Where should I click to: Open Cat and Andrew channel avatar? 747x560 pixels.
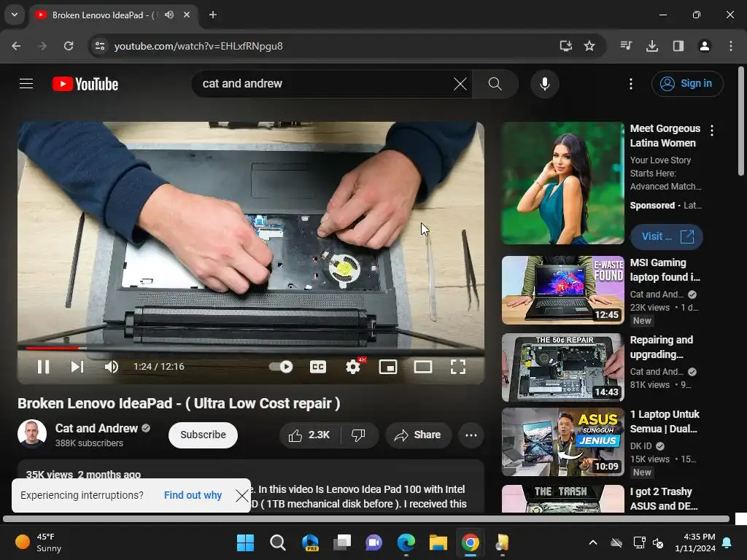pos(32,434)
